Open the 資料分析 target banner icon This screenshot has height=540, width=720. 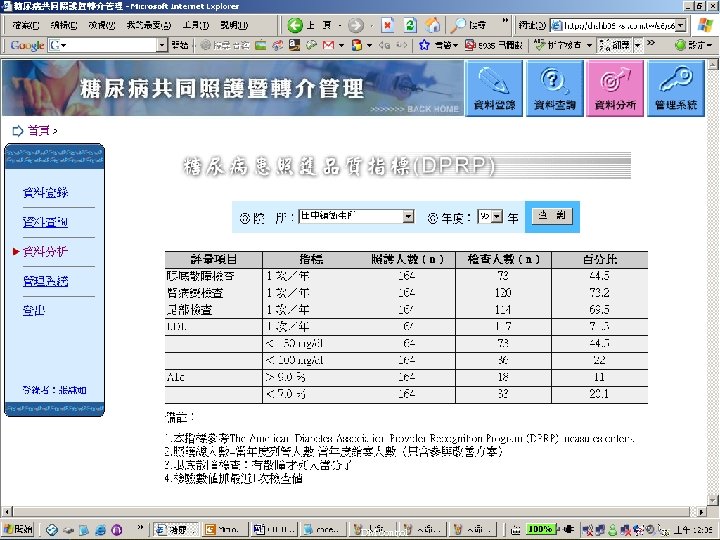point(615,88)
